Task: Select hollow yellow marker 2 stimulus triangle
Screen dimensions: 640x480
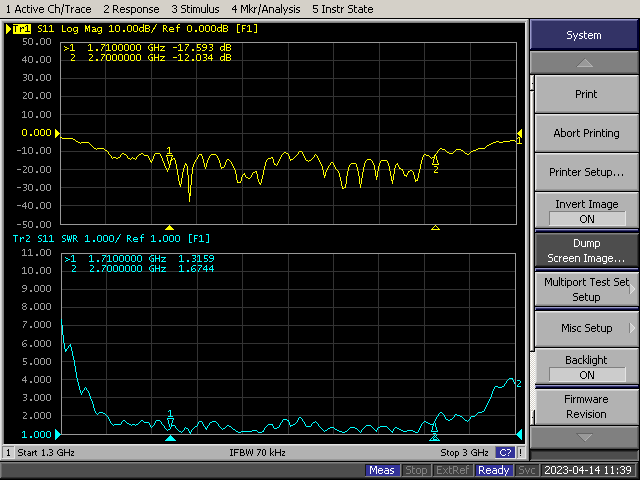Action: (435, 227)
